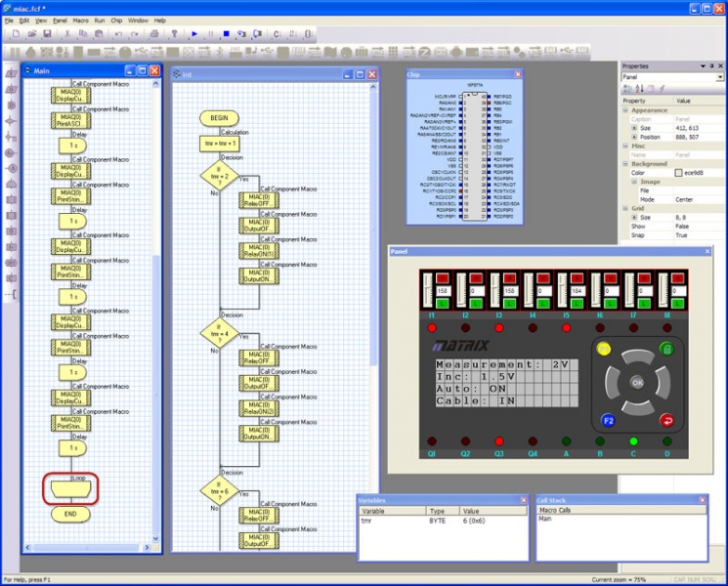Select Decision icon in left sidebar

(x=12, y=121)
